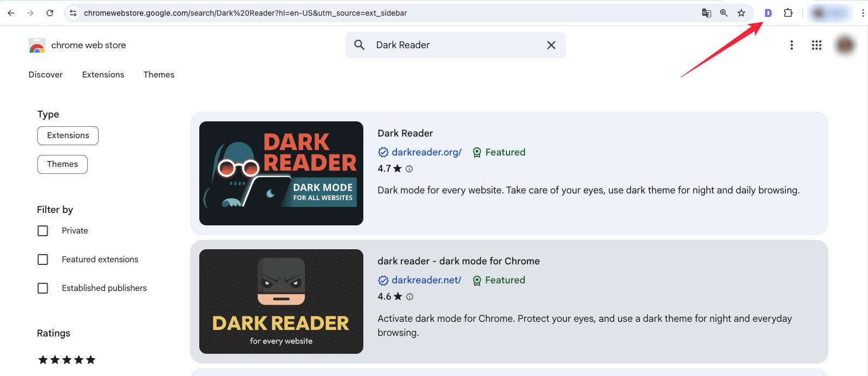The width and height of the screenshot is (868, 376).
Task: Open the second Dark Reader thumbnail image
Action: tap(281, 301)
